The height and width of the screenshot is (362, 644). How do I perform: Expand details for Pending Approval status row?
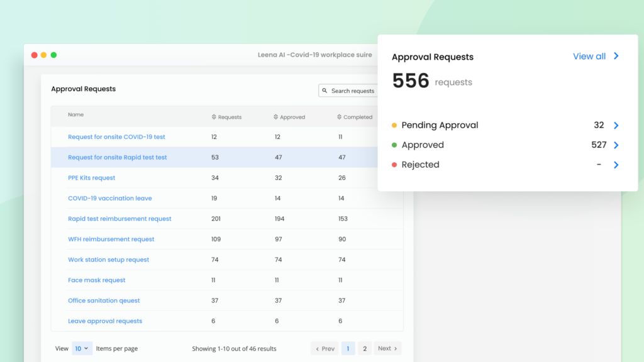point(616,125)
